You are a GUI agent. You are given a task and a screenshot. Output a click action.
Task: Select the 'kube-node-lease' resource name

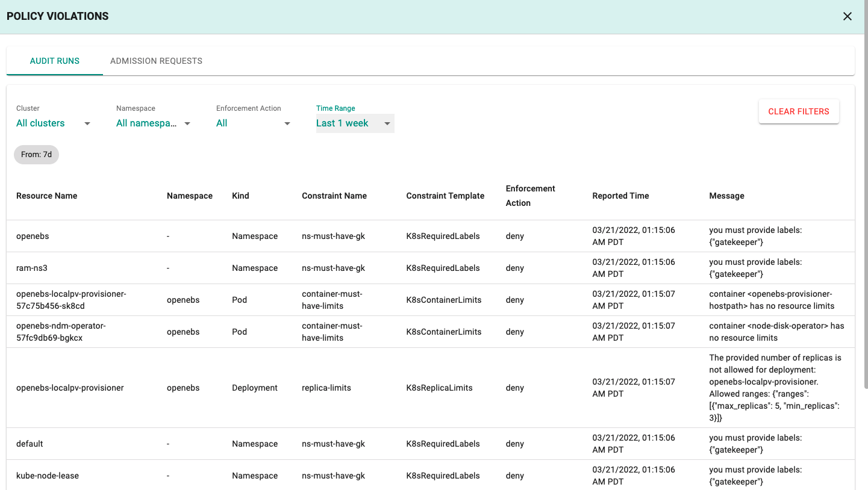point(48,476)
